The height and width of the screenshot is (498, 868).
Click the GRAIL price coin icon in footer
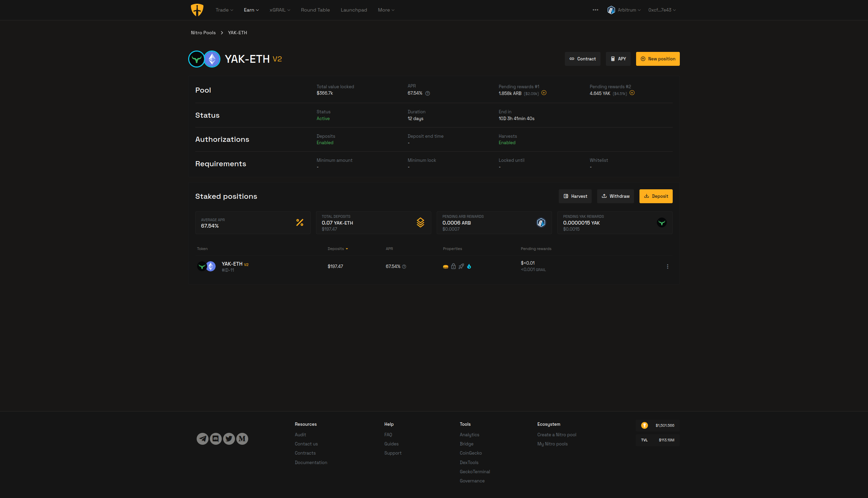(644, 425)
